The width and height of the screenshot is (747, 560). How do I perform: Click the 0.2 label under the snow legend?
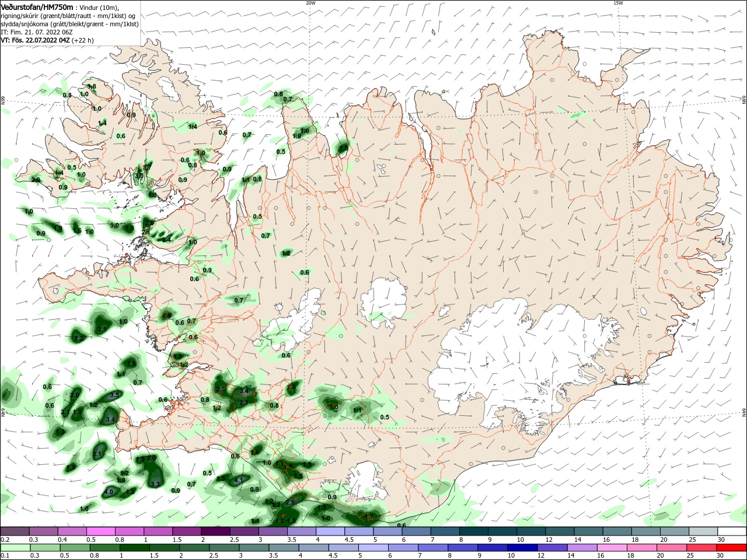(4, 540)
